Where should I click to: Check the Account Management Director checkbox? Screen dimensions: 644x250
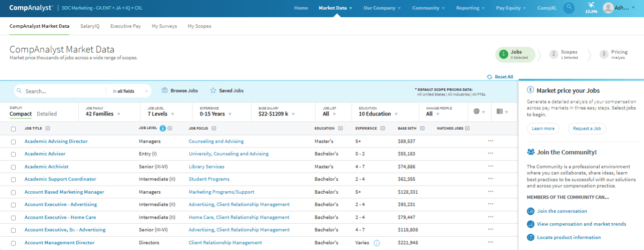pyautogui.click(x=13, y=243)
